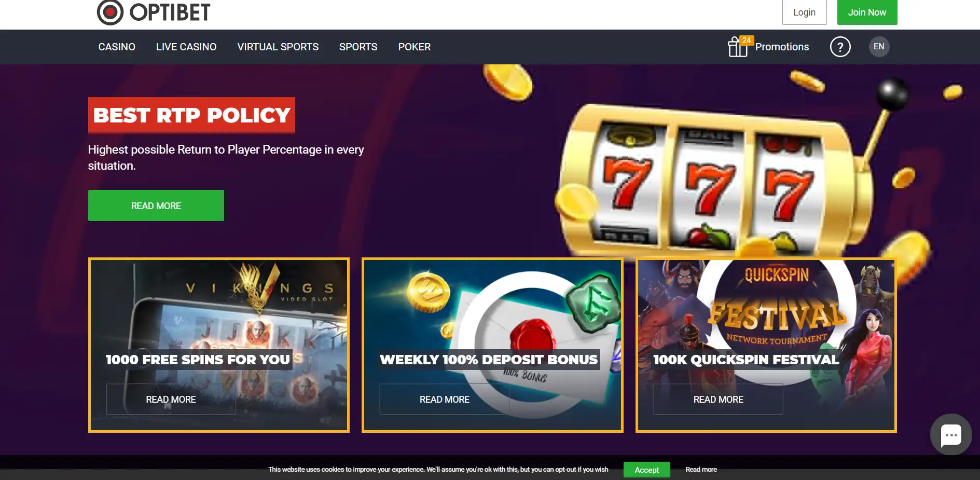The height and width of the screenshot is (480, 980).
Task: Go to Virtual Sports section
Action: point(278,47)
